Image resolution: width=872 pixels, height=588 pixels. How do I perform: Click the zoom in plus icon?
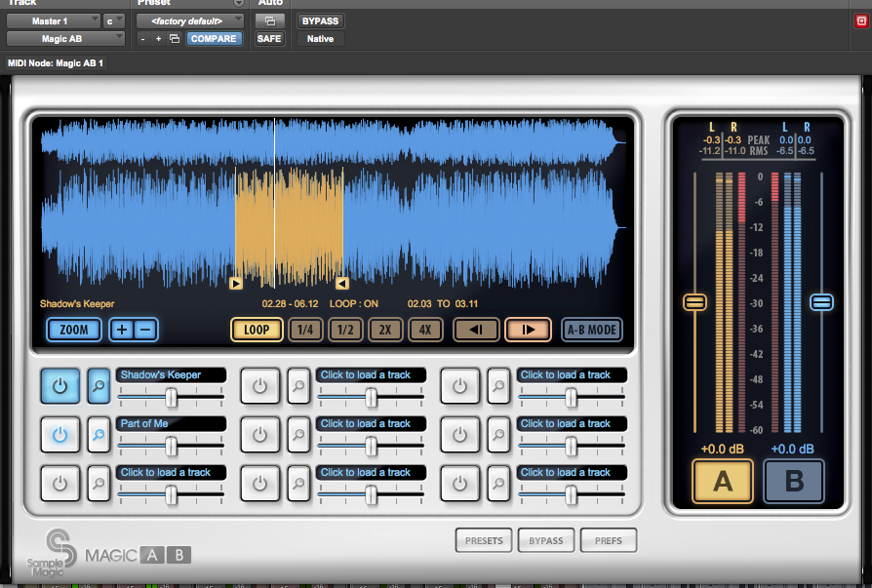tap(122, 330)
